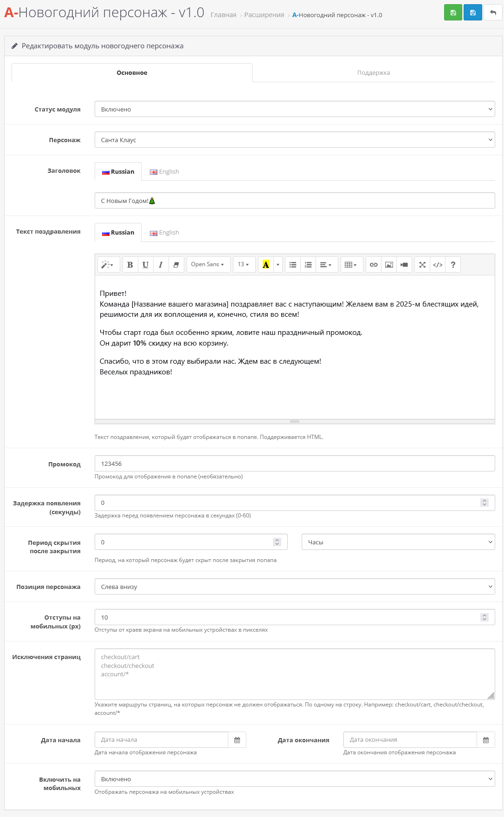This screenshot has height=817, width=504.
Task: Toggle bold formatting in the editor
Action: click(130, 265)
